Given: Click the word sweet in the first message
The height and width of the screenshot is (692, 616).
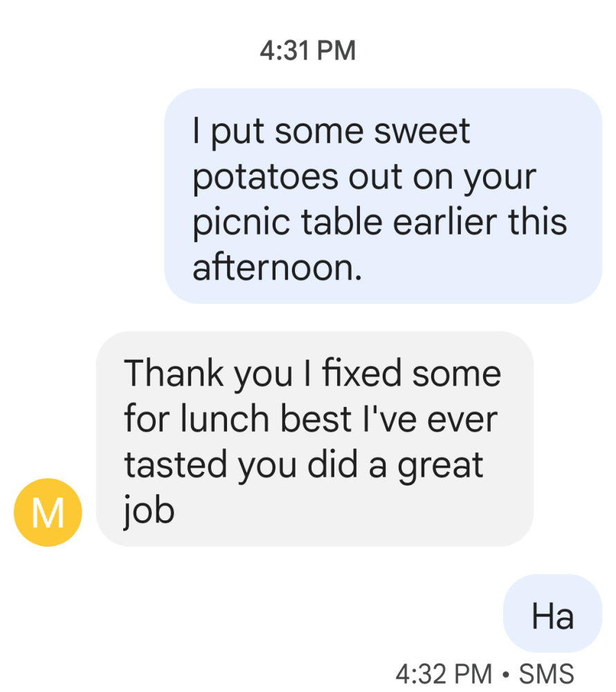Looking at the screenshot, I should pyautogui.click(x=422, y=131).
